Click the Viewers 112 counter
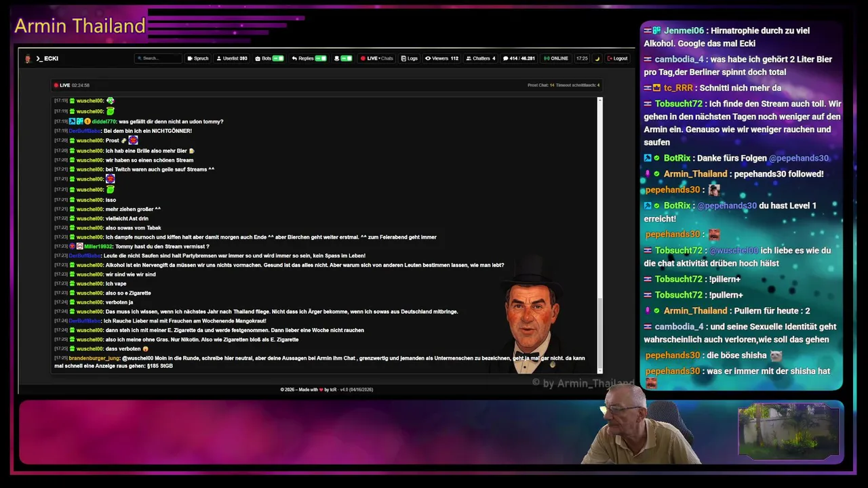The height and width of the screenshot is (488, 868). click(x=442, y=58)
